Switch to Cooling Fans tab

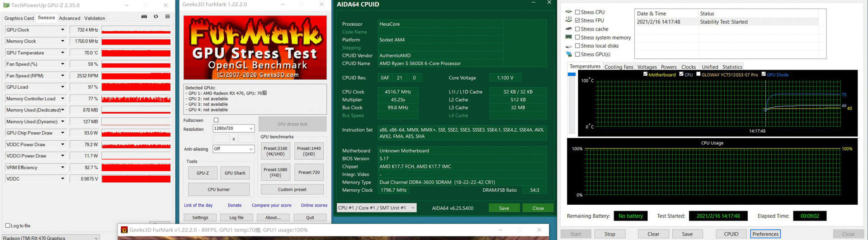coord(618,67)
